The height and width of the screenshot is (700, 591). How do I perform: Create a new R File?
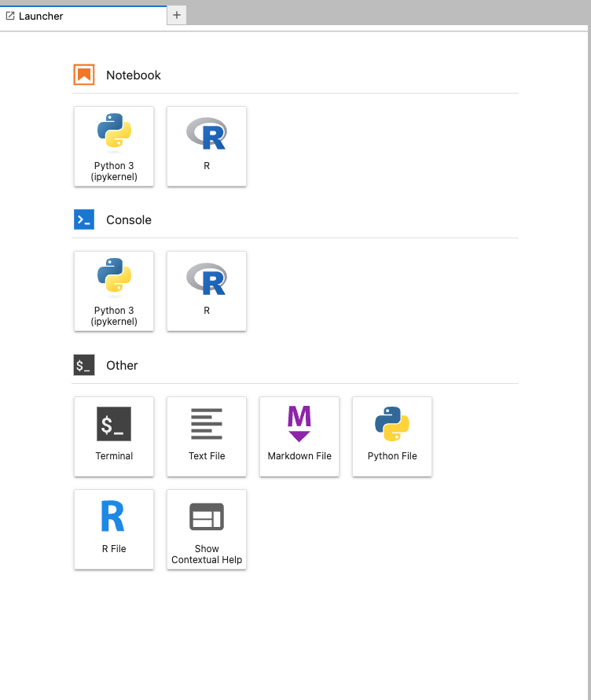click(114, 529)
